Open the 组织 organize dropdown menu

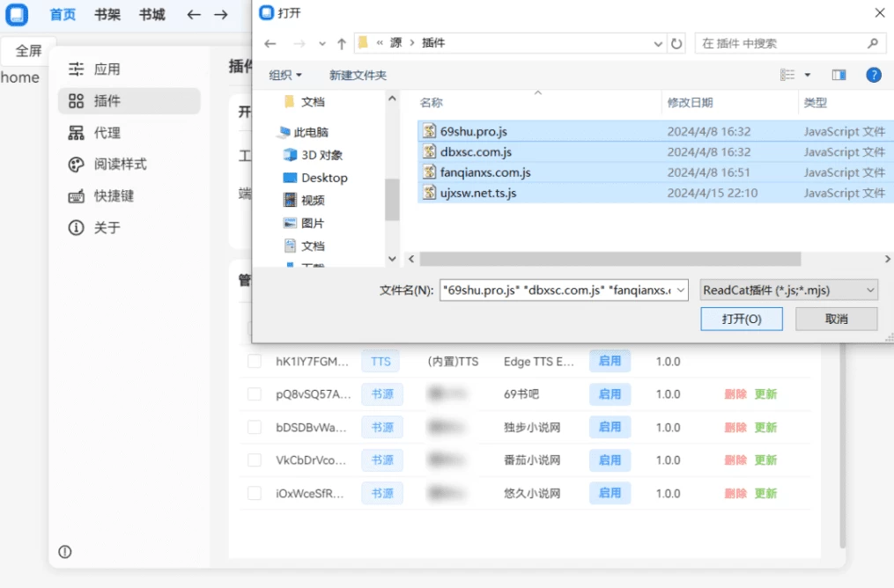tap(285, 75)
